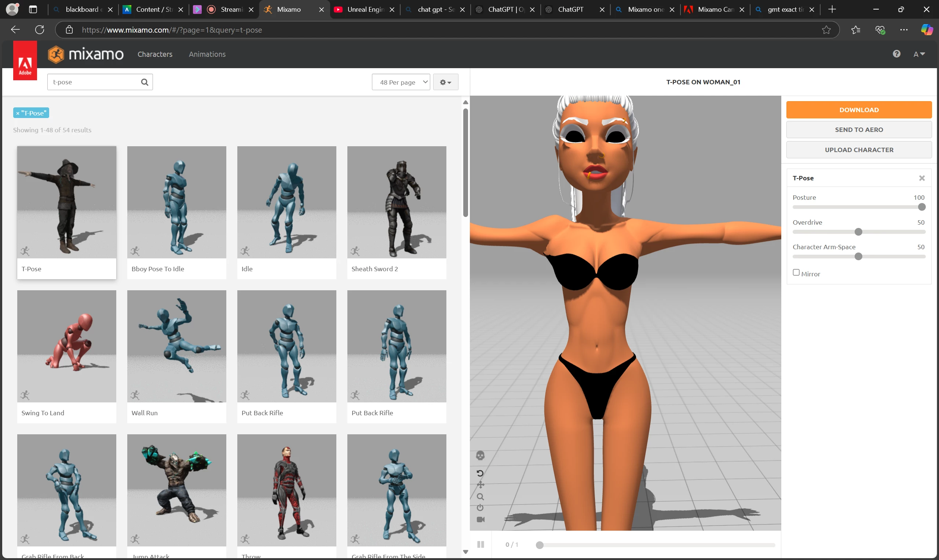Click the video camera follow icon
This screenshot has height=560, width=939.
tap(480, 520)
